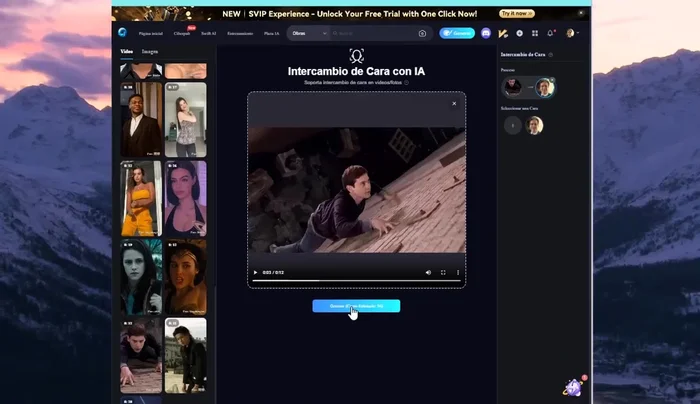This screenshot has width=700, height=404.
Task: Click in the search input field
Action: click(x=377, y=33)
